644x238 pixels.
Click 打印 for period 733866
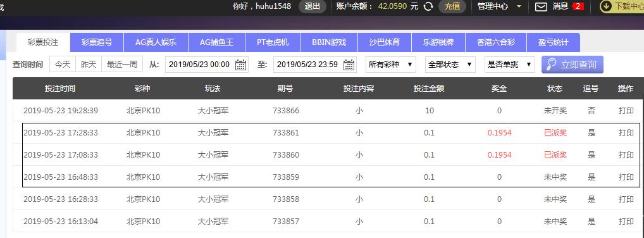coord(626,111)
